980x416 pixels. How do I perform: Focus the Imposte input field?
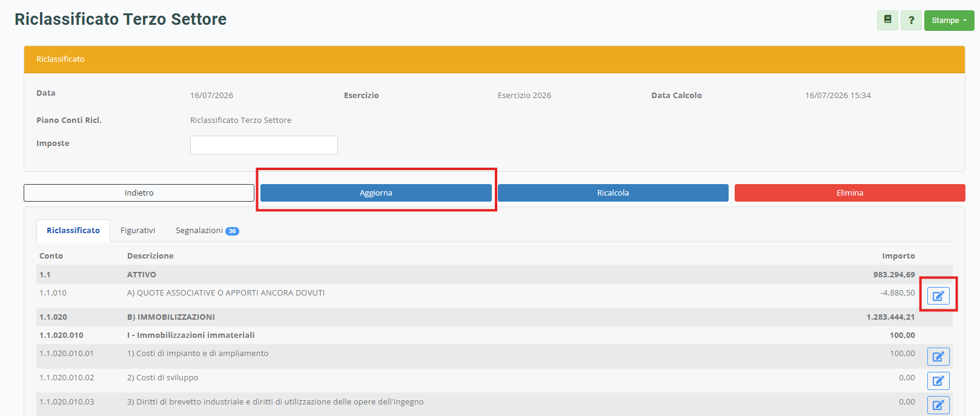tap(264, 145)
